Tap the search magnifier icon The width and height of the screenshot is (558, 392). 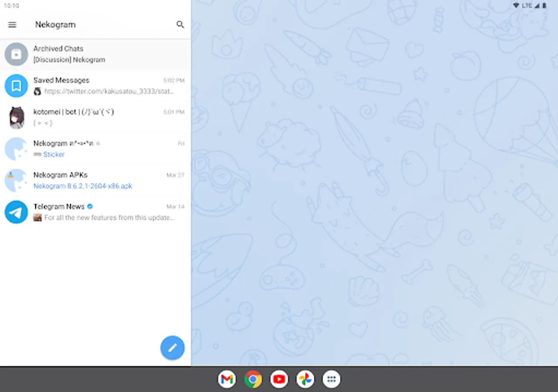[x=180, y=25]
